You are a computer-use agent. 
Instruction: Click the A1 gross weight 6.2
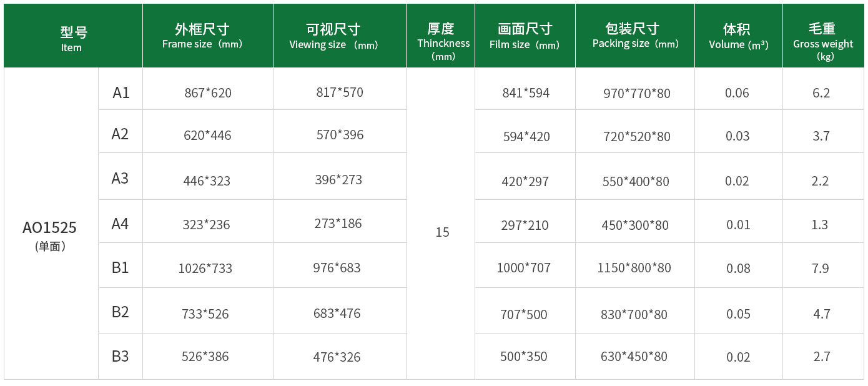point(821,93)
